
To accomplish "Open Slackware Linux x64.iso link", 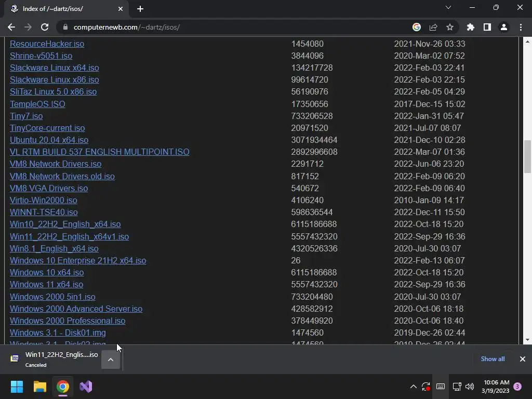I will pos(54,68).
